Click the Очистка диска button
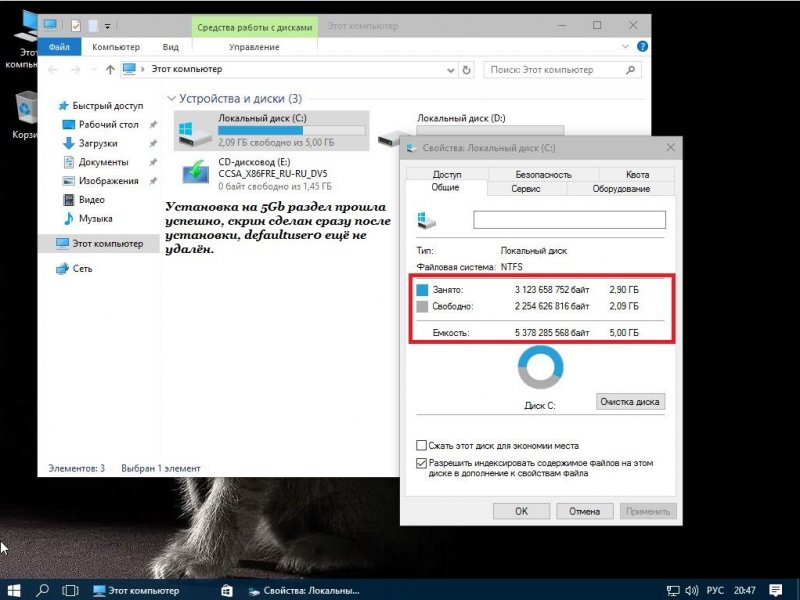Screen dimensions: 800x600 (630, 402)
